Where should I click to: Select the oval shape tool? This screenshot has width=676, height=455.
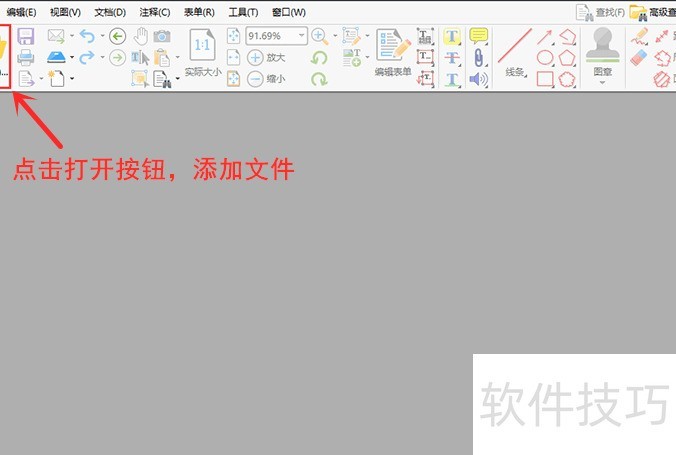coord(546,58)
